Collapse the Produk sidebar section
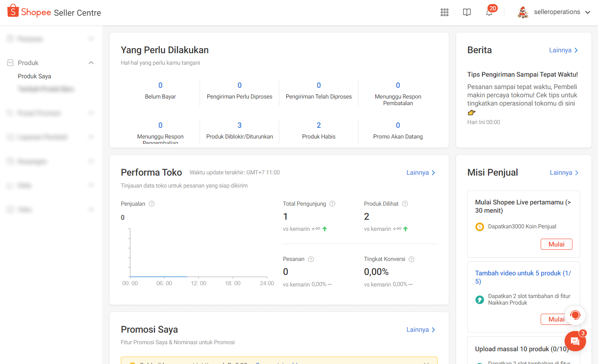Viewport: 598px width, 364px height. [91, 63]
